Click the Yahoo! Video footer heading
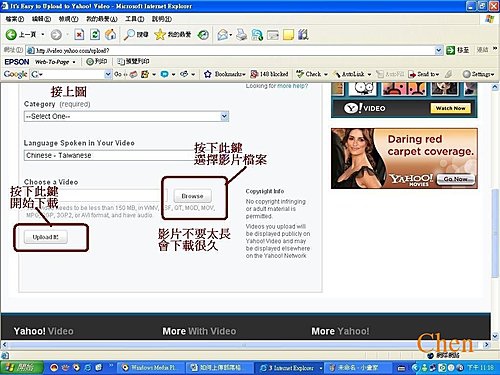500x375 pixels. [43, 331]
